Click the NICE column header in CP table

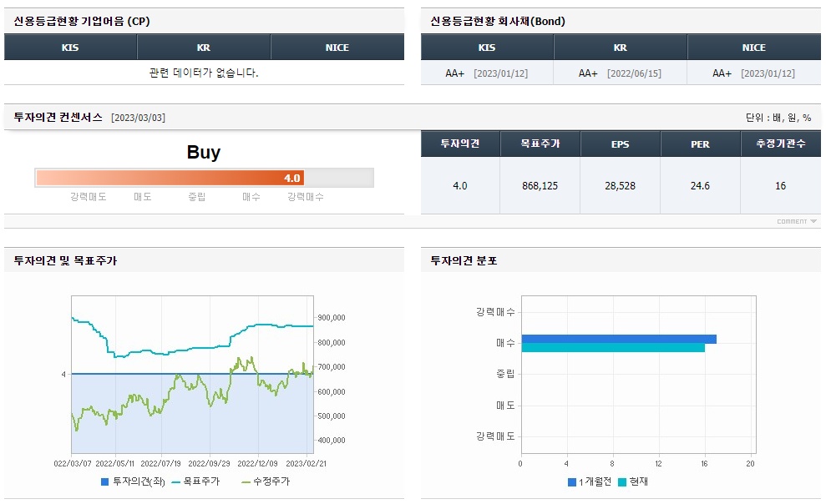pyautogui.click(x=337, y=48)
